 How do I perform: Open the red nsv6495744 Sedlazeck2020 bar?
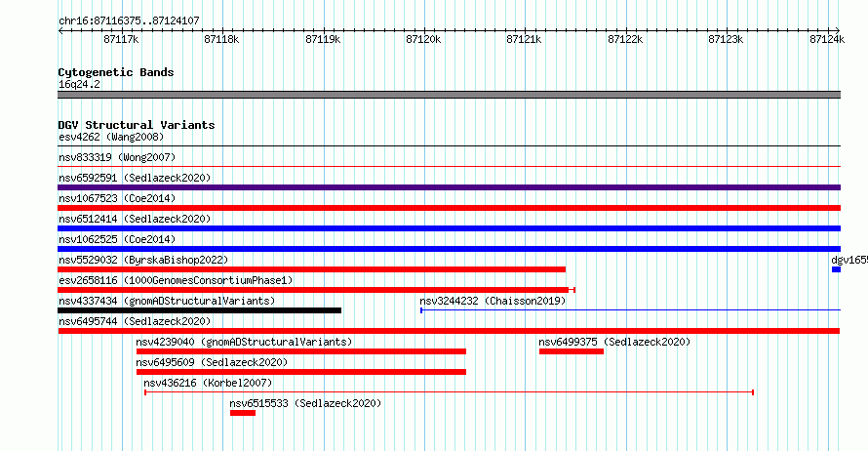click(x=449, y=331)
